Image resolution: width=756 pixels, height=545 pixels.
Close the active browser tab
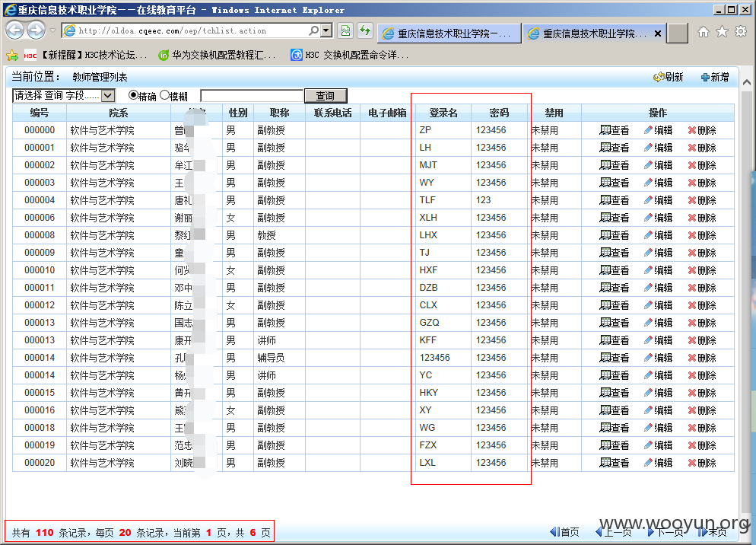click(x=658, y=33)
